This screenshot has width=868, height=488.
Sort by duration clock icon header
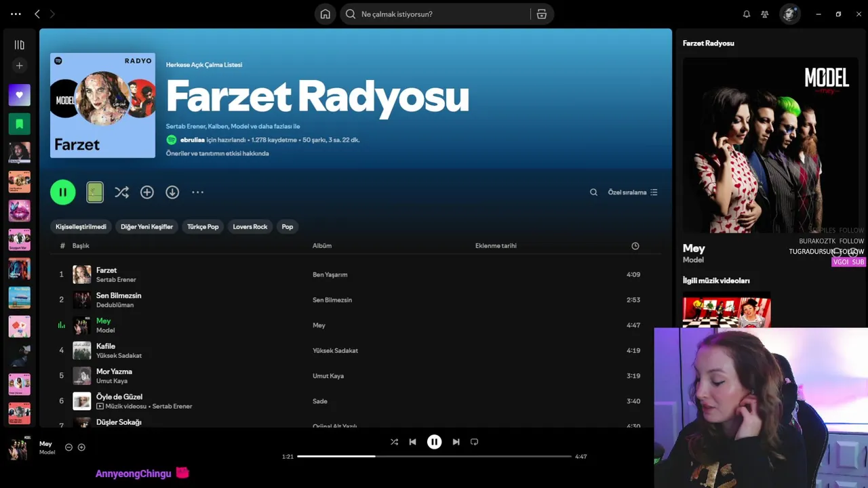pos(635,246)
